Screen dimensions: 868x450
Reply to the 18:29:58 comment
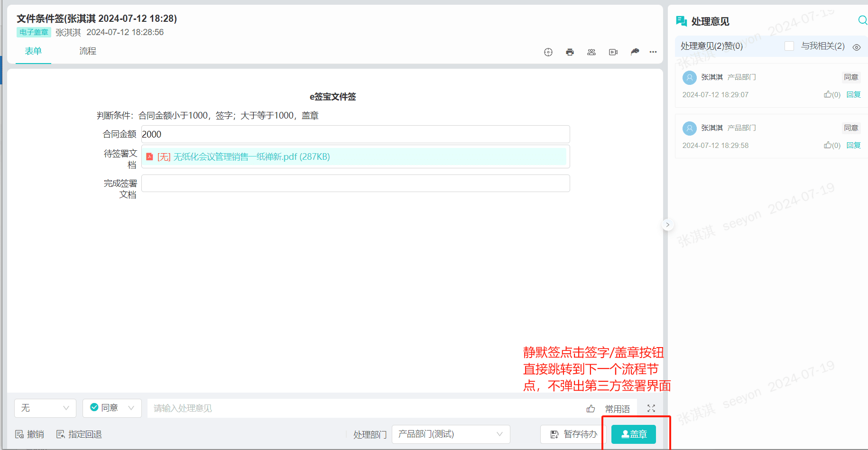click(854, 145)
